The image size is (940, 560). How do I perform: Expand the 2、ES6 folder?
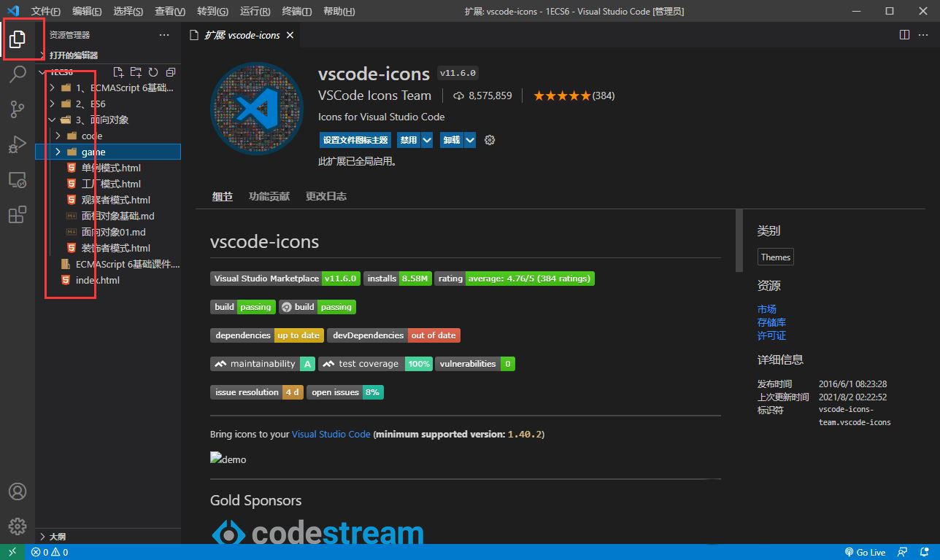tap(108, 104)
